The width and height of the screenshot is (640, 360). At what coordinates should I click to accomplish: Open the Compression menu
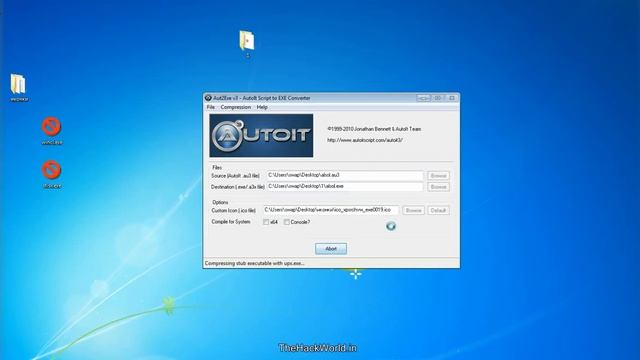tap(236, 107)
